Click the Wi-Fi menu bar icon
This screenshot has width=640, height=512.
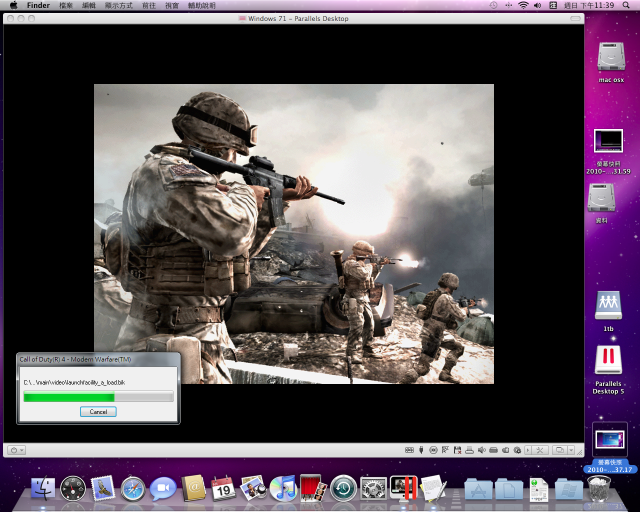[x=523, y=5]
